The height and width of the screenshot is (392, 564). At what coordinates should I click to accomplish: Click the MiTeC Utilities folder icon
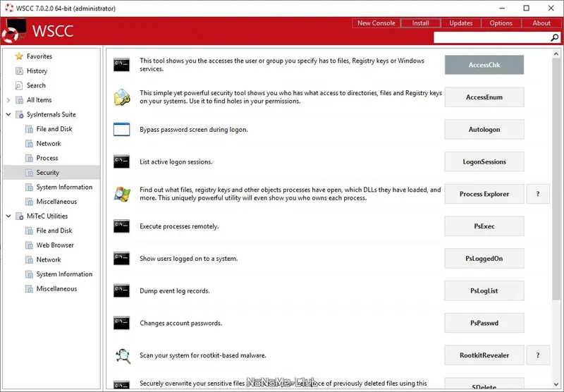pos(20,216)
